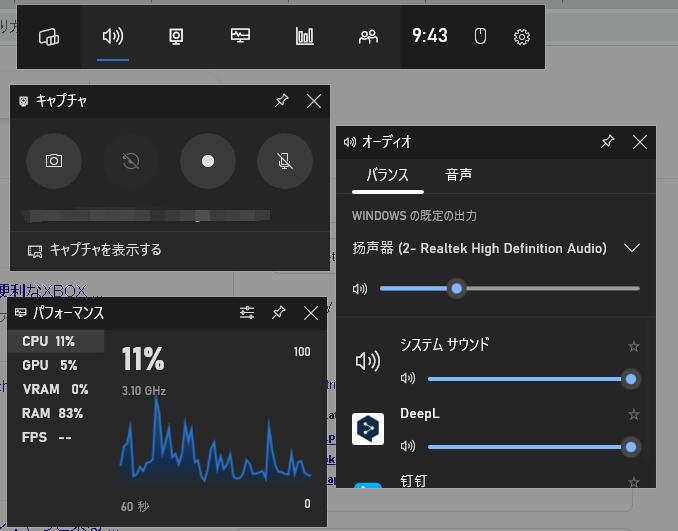The width and height of the screenshot is (678, 531).
Task: Select the VRAM 0% metric
Action: tap(56, 389)
